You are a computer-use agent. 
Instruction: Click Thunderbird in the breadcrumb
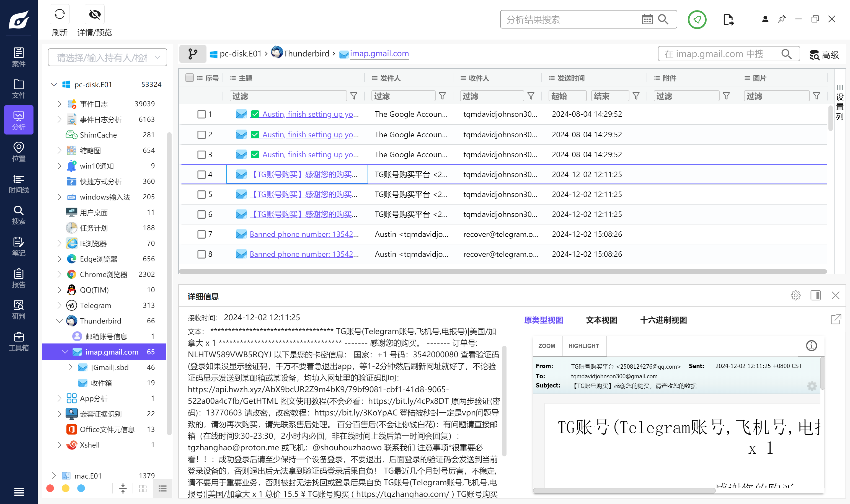[x=306, y=54]
